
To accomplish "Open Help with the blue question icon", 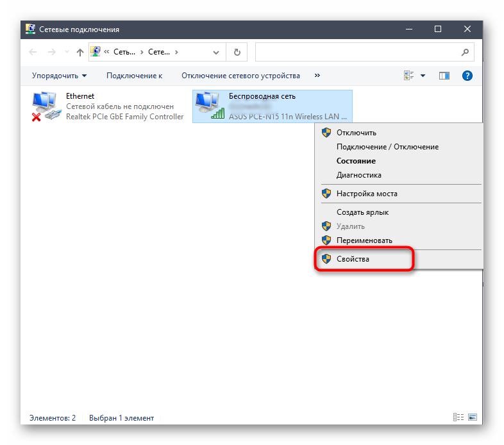I will click(x=467, y=76).
